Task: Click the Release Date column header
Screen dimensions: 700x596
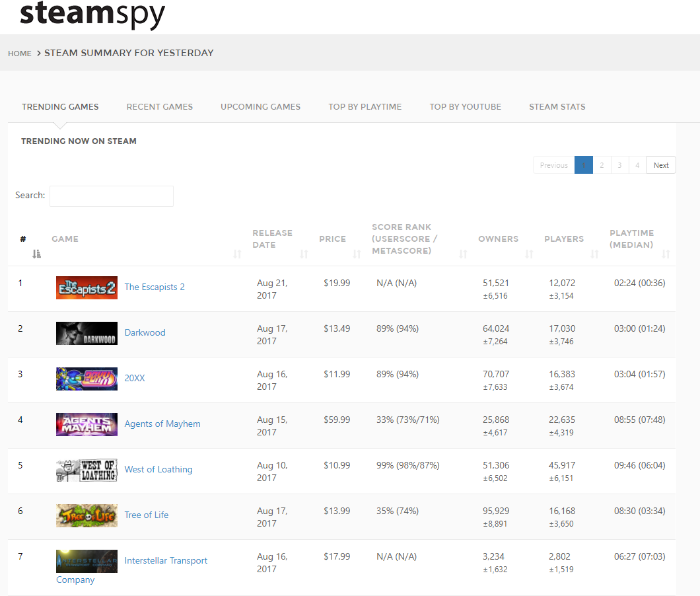Action: [272, 239]
